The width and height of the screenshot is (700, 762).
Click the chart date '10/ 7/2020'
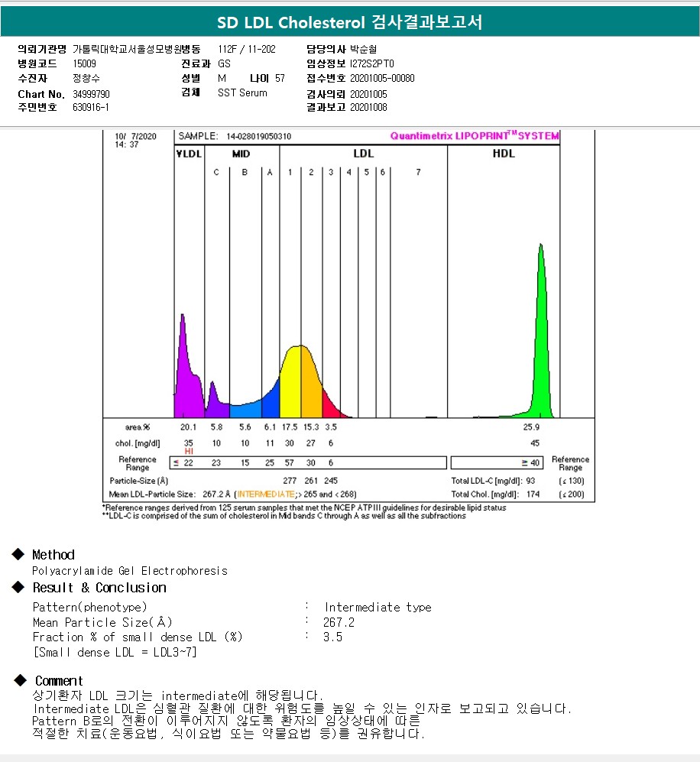[x=135, y=137]
